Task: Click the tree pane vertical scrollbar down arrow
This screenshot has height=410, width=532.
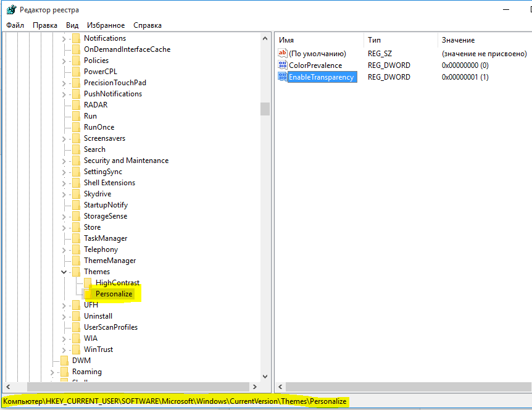Action: [265, 376]
